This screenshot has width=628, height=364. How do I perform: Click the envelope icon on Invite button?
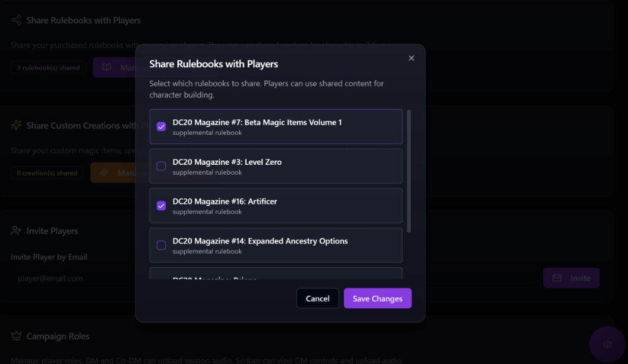(x=557, y=278)
